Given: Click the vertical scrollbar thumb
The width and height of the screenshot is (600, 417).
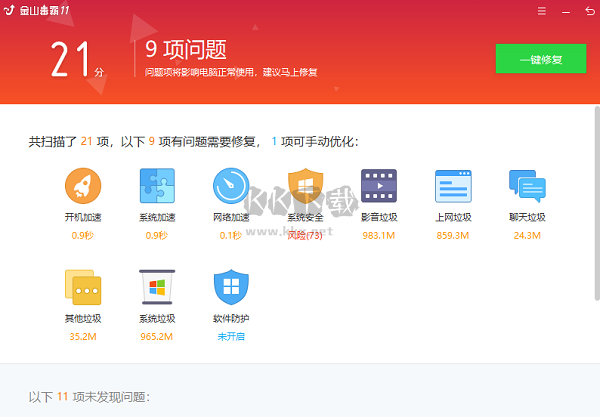Looking at the screenshot, I should point(597,205).
